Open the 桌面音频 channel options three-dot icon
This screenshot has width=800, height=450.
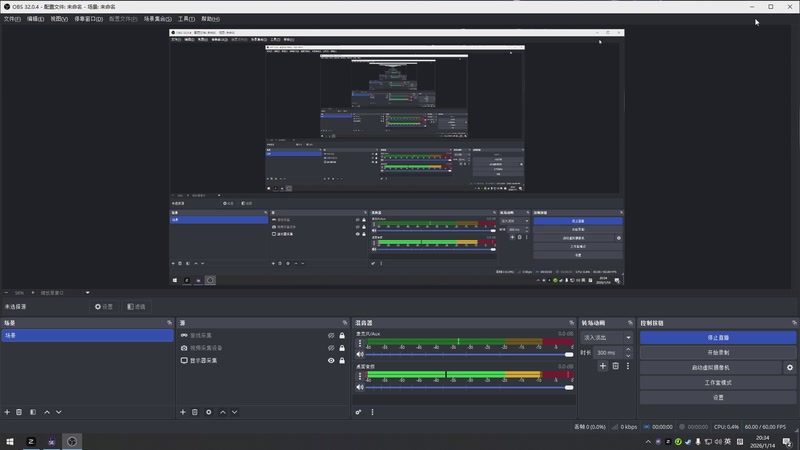click(x=360, y=376)
